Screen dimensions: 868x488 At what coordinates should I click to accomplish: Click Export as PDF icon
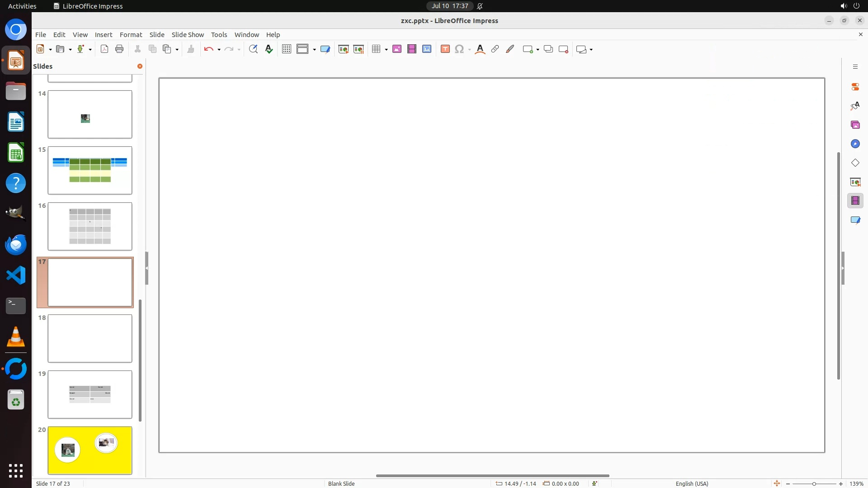[x=104, y=49]
